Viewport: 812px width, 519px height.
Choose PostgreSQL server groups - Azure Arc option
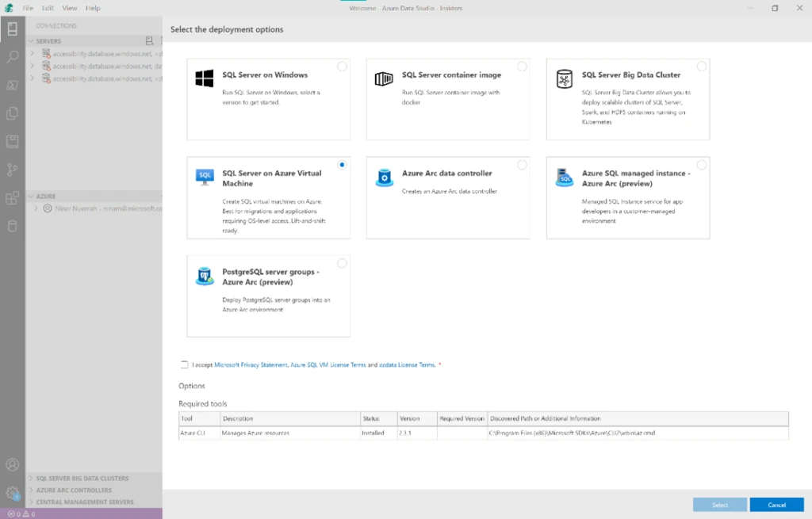point(342,263)
